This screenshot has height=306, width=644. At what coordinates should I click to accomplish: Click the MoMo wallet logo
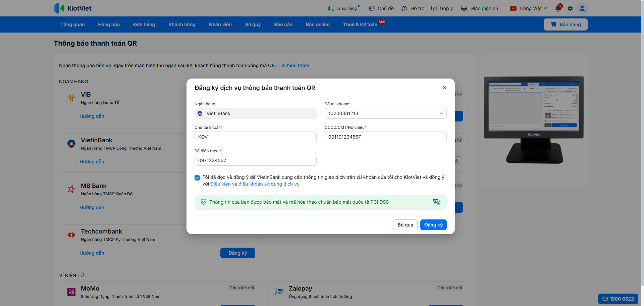click(x=71, y=292)
